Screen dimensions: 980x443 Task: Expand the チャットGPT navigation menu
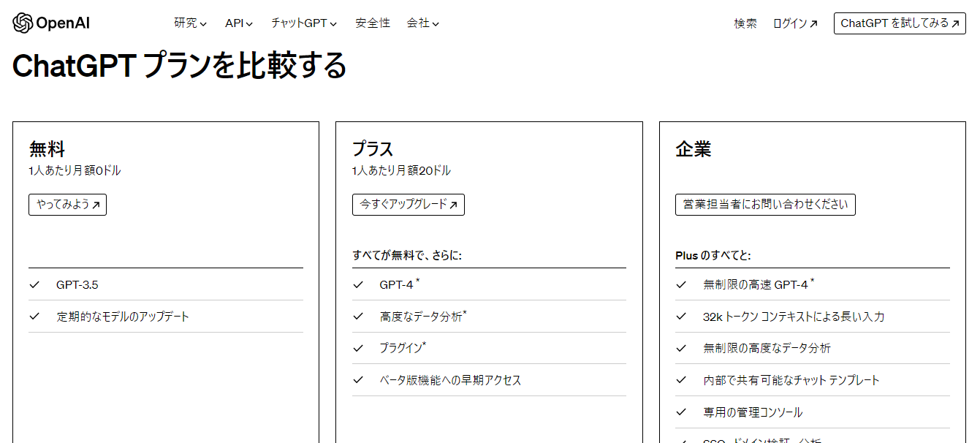point(304,23)
